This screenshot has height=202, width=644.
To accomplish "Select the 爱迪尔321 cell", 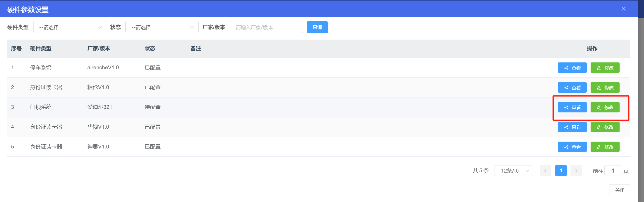I will click(x=100, y=107).
